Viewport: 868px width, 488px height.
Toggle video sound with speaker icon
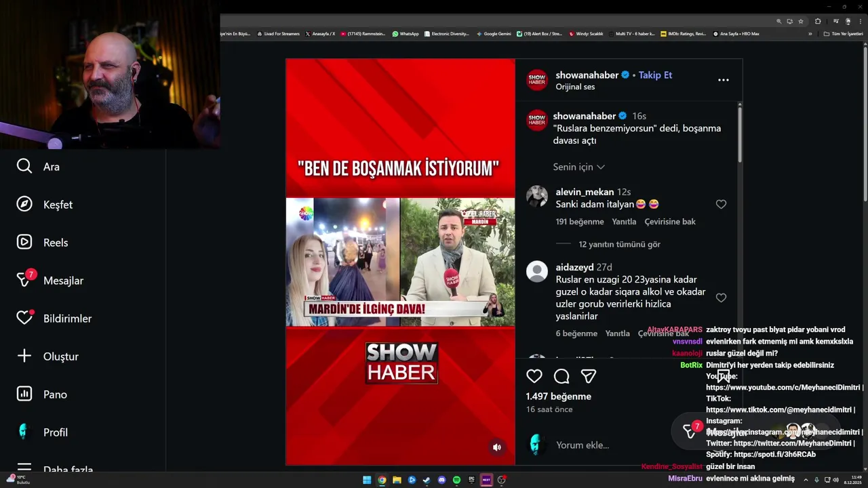coord(497,447)
